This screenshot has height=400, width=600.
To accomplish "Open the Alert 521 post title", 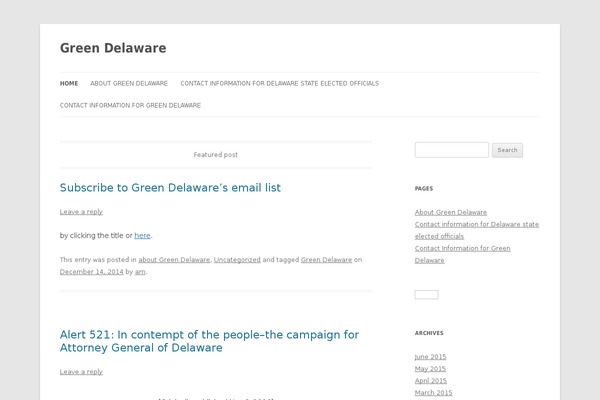I will (x=209, y=341).
